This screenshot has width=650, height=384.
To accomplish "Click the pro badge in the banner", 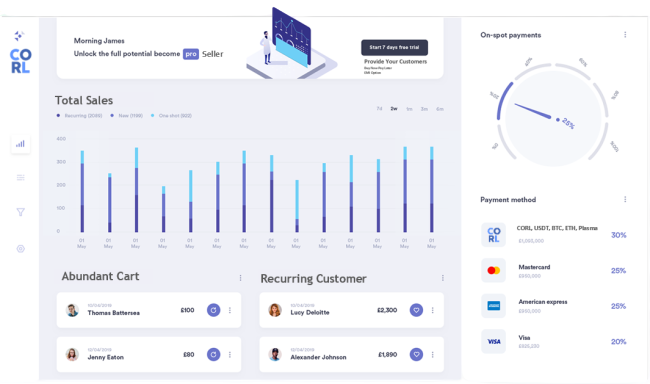I will (x=191, y=54).
